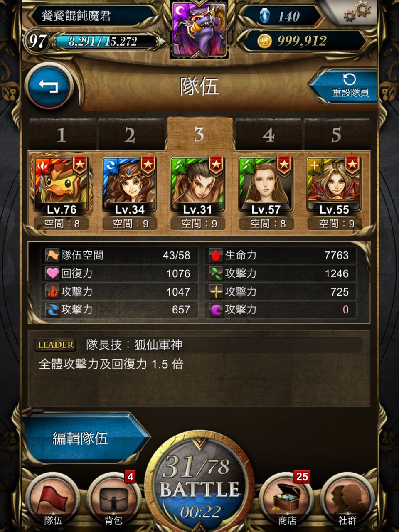Tap the purple dragon player avatar
Screen dimensions: 399x532
[199, 28]
